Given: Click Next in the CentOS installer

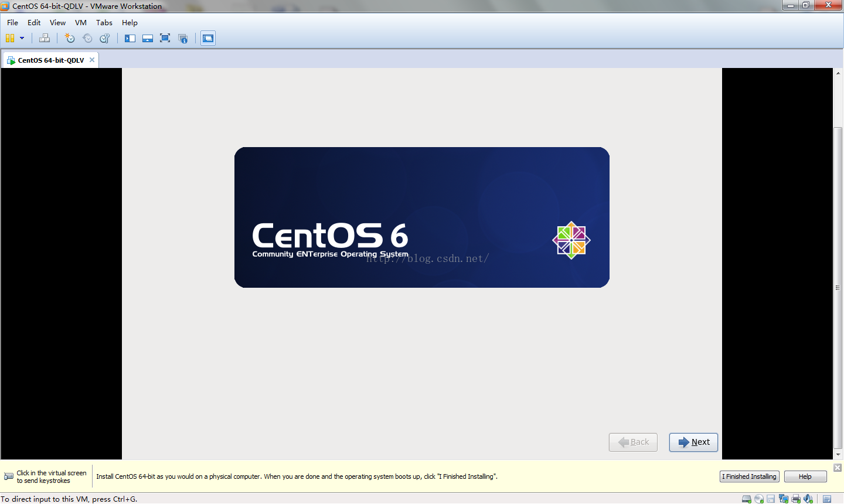Looking at the screenshot, I should pos(693,442).
